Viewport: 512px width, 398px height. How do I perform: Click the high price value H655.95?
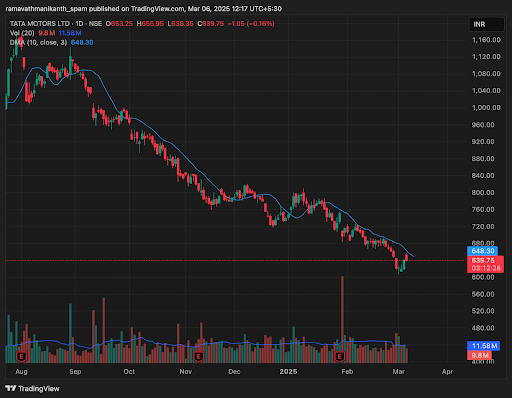[150, 24]
